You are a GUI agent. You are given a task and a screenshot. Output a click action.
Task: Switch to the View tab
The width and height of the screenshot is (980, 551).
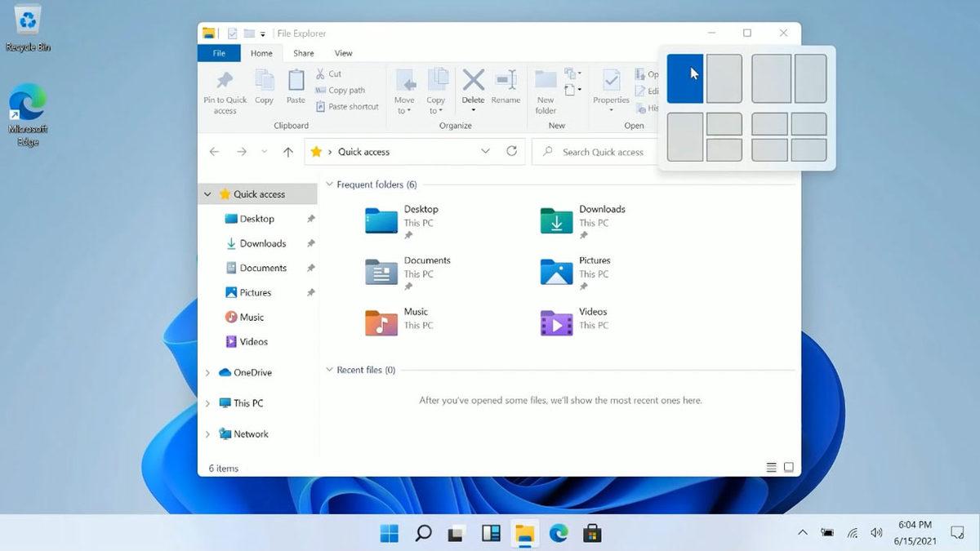[x=343, y=52]
